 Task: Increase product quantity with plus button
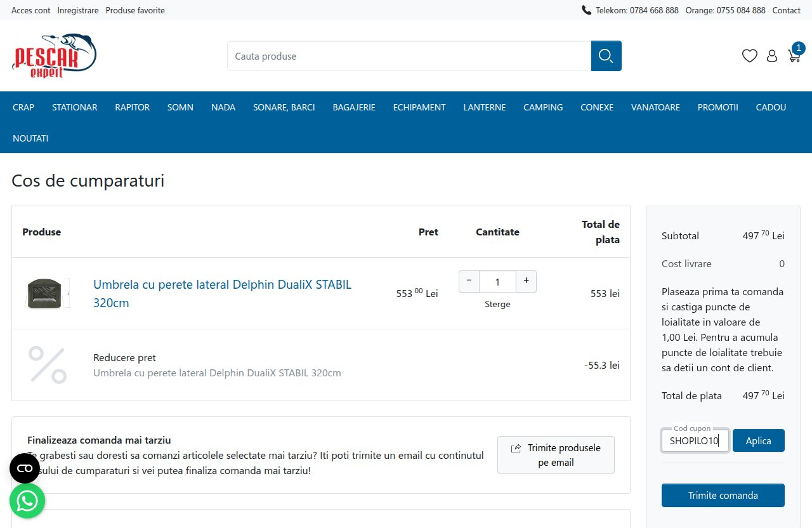(526, 281)
